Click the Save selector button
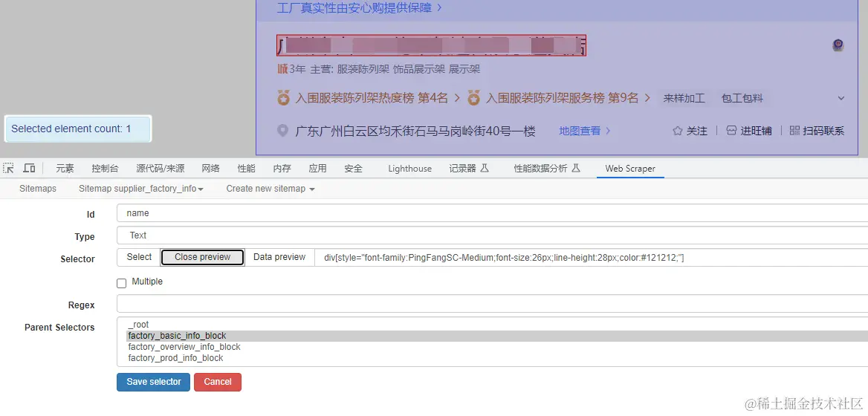 pos(153,382)
